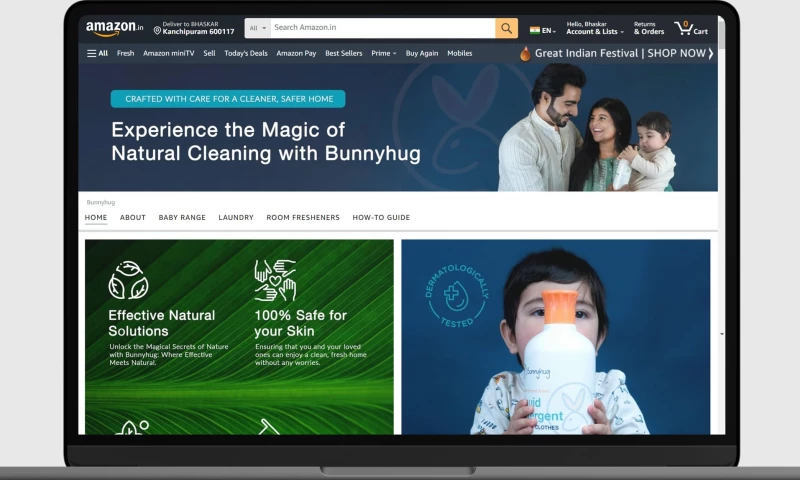Open Returns & Orders
Image resolution: width=800 pixels, height=480 pixels.
tap(649, 28)
